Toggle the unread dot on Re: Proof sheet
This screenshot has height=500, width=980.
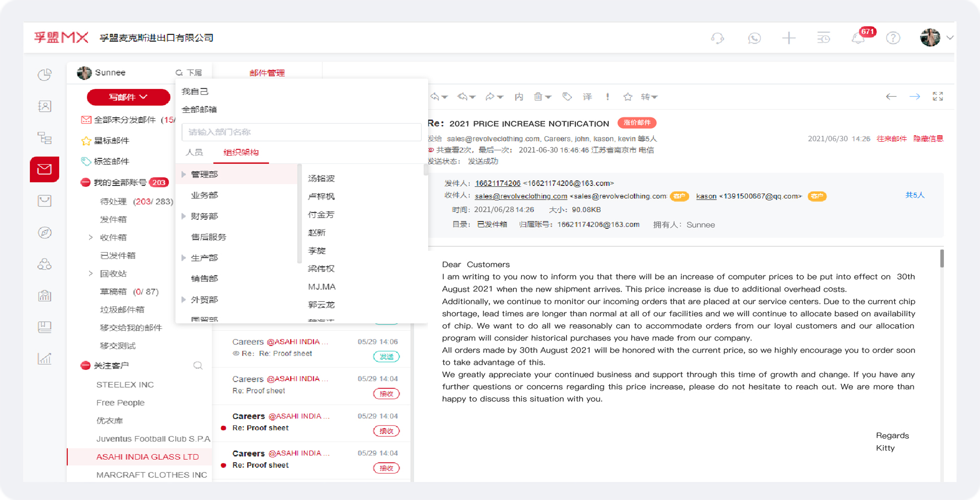pos(223,428)
